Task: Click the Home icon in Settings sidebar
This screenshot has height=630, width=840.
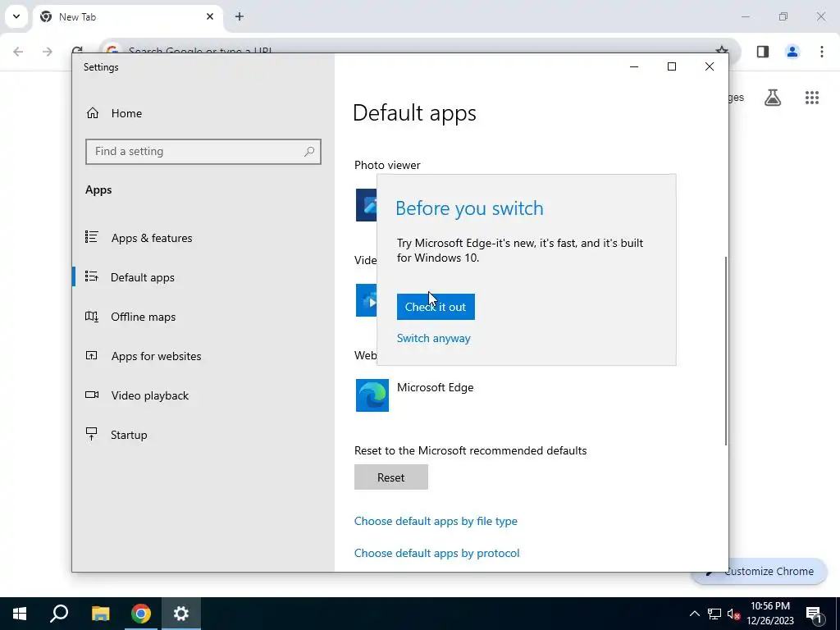Action: (93, 113)
